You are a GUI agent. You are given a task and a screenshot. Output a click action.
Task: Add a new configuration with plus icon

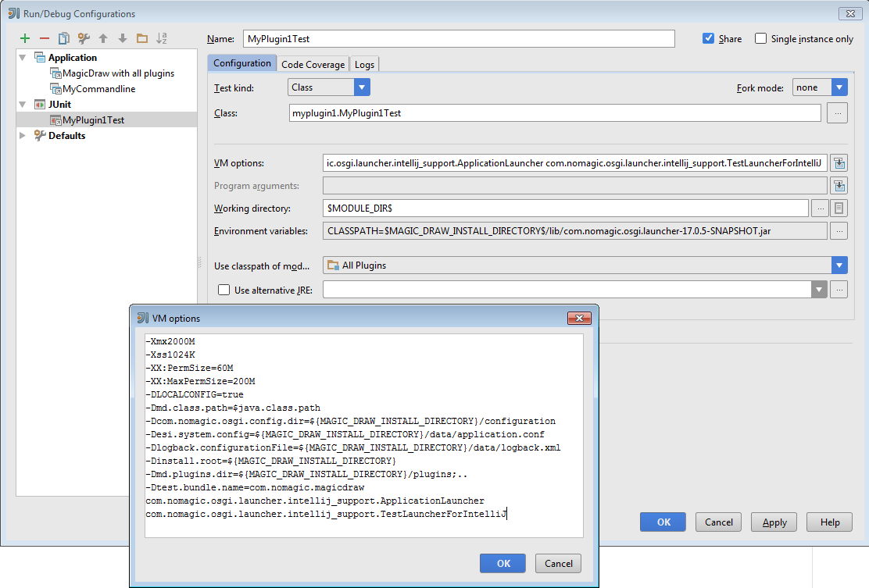click(x=25, y=38)
